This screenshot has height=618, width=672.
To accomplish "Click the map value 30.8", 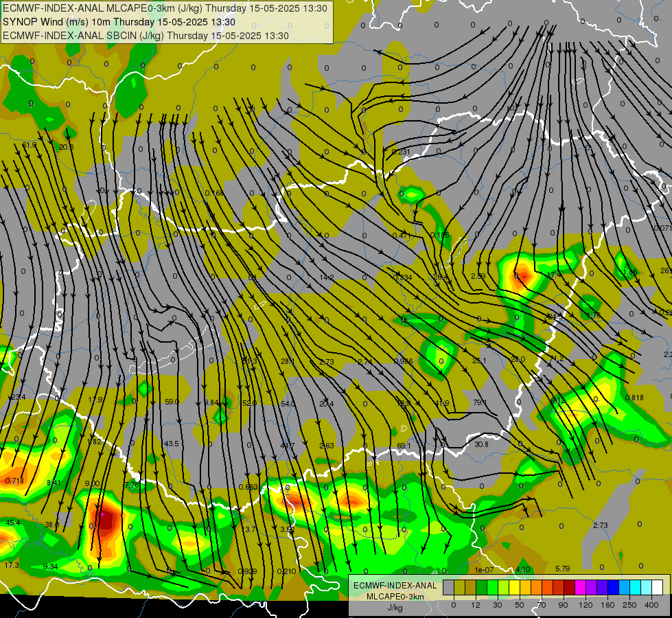I will [x=481, y=444].
